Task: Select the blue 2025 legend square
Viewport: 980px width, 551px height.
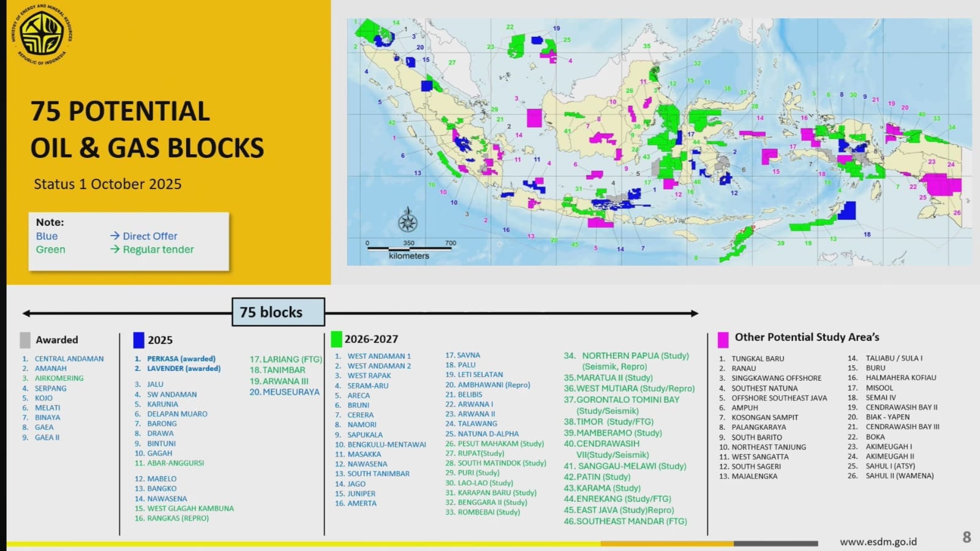Action: (x=138, y=340)
